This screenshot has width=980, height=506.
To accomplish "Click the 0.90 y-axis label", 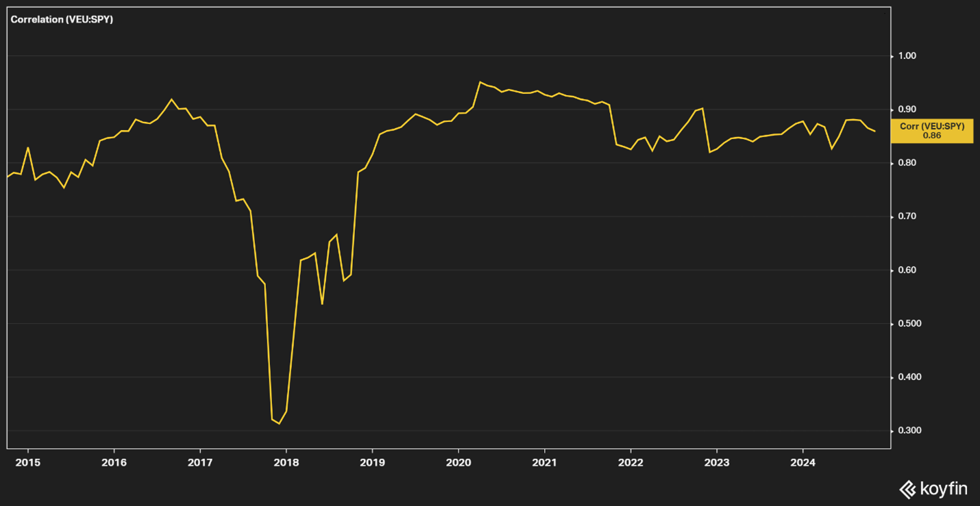I will click(x=907, y=110).
